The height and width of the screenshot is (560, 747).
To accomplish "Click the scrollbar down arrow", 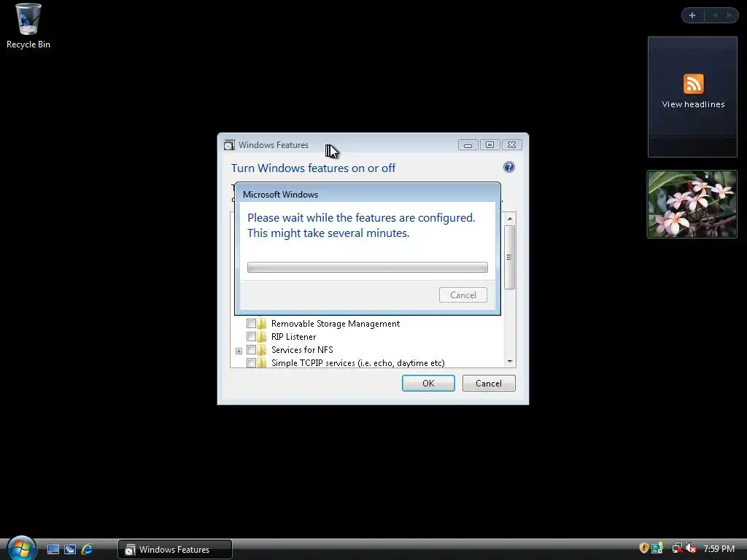I will (x=510, y=362).
